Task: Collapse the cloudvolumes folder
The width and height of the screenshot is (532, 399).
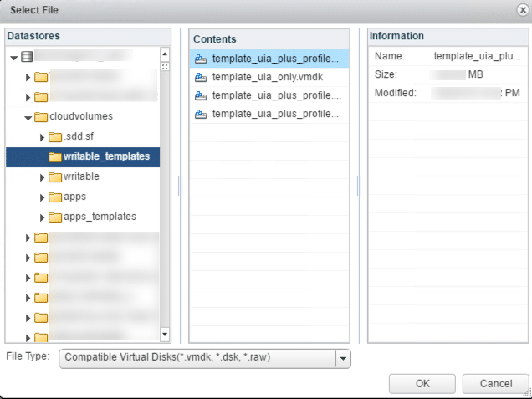Action: [x=28, y=118]
